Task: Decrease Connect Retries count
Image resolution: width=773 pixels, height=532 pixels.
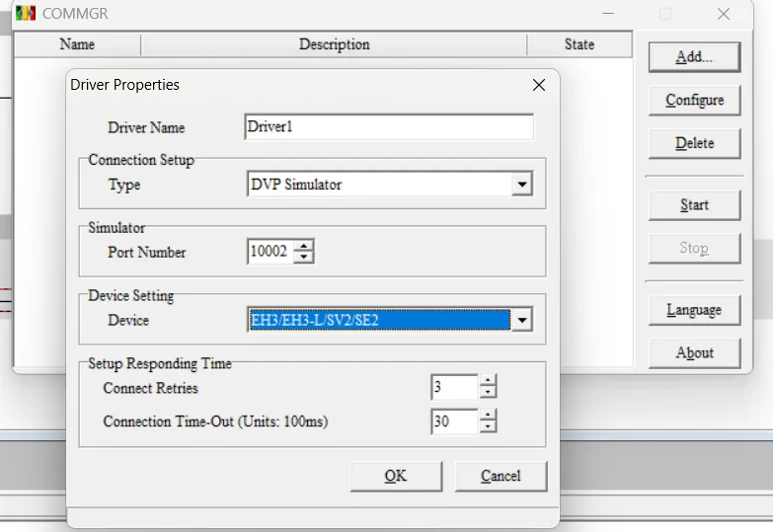Action: click(488, 393)
